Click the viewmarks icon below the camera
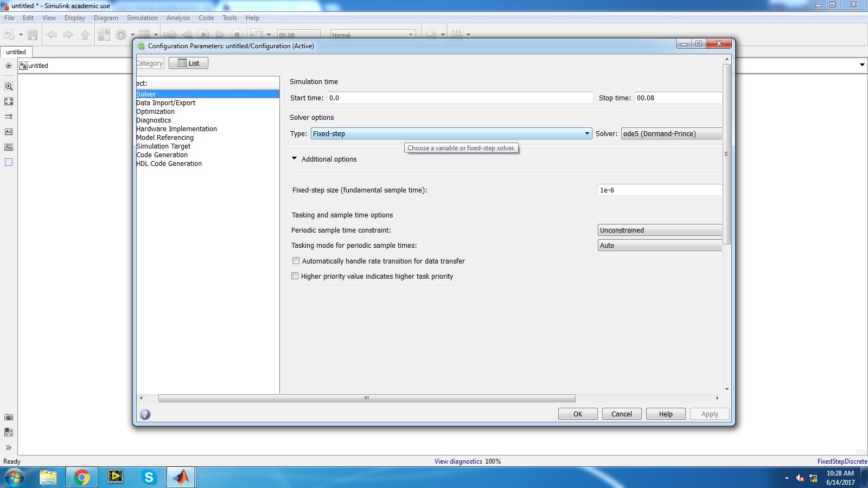The image size is (868, 488). [9, 432]
